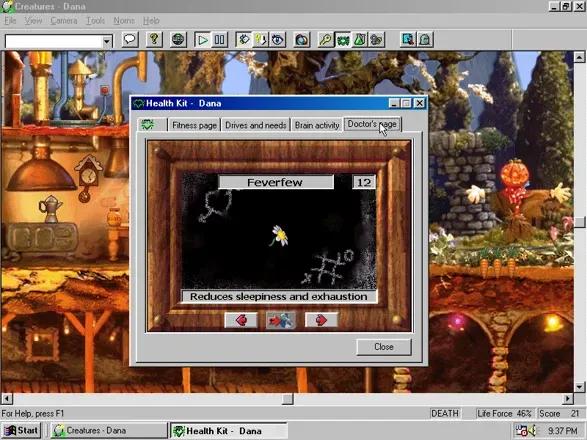Click the 9:37 PM clock
This screenshot has width=587, height=440.
[x=562, y=431]
